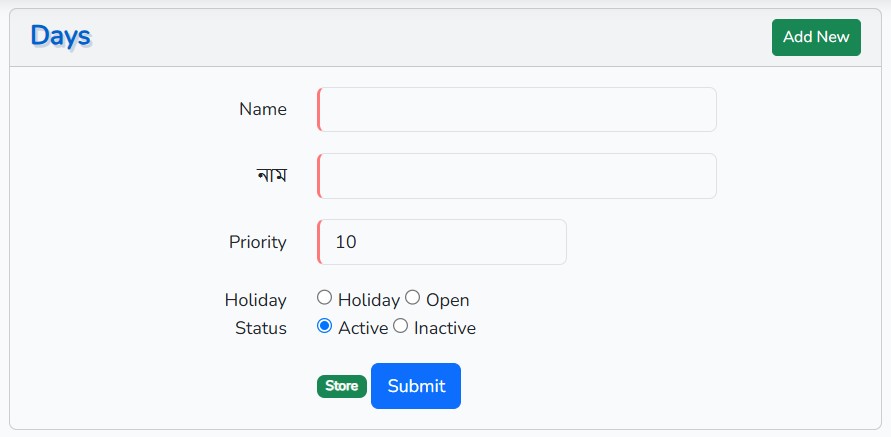Screen dimensions: 891x437
Task: Click the নাম field label
Action: (272, 176)
